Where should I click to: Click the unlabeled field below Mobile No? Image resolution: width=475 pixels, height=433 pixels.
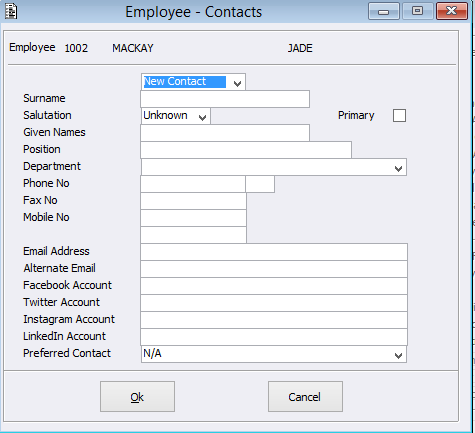[193, 235]
